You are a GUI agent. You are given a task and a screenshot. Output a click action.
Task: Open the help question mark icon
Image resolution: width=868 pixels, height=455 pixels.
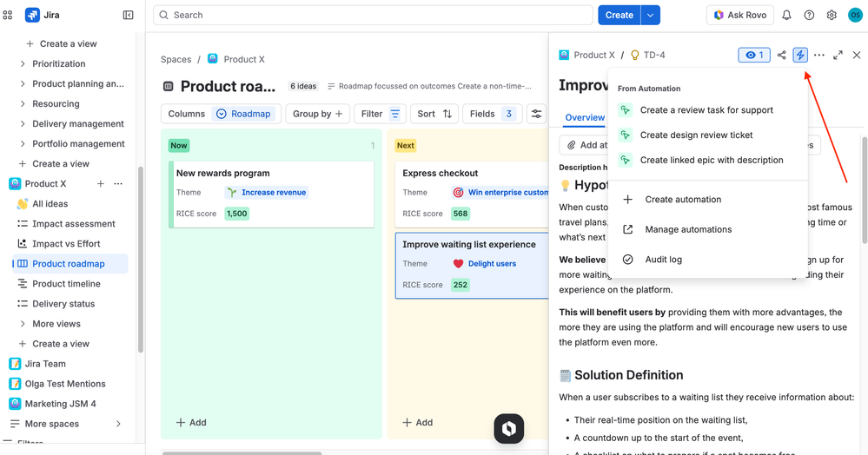pos(809,15)
